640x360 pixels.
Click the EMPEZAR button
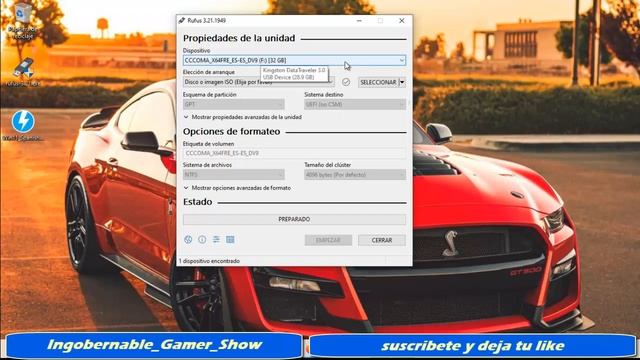point(328,240)
